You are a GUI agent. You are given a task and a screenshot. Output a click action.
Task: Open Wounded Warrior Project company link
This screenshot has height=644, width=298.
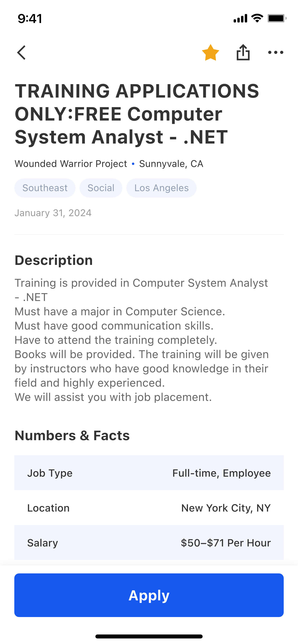click(71, 164)
